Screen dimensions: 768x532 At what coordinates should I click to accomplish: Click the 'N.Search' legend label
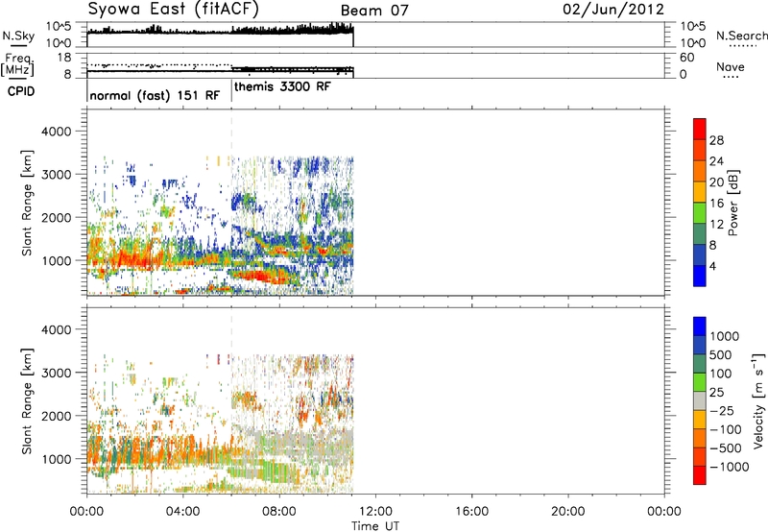[x=741, y=36]
